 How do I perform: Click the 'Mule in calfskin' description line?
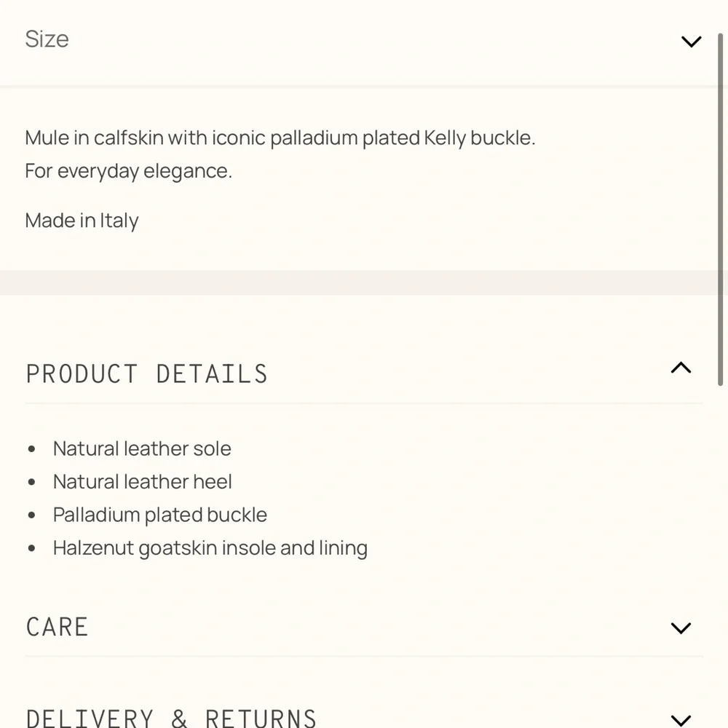click(x=280, y=138)
